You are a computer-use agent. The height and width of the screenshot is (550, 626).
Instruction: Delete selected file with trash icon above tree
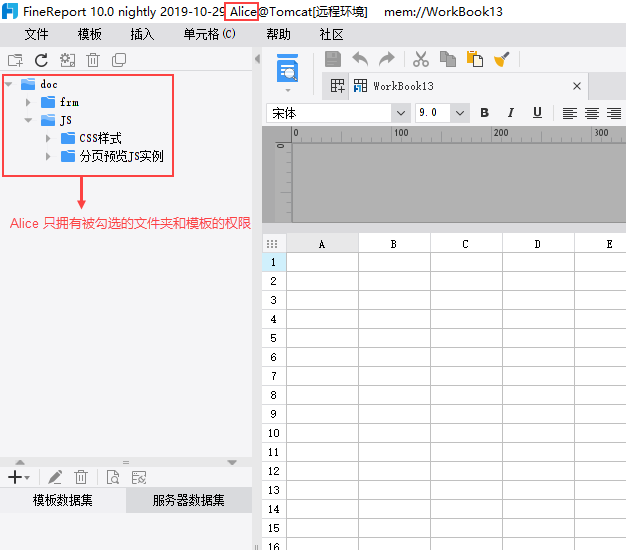pos(93,60)
